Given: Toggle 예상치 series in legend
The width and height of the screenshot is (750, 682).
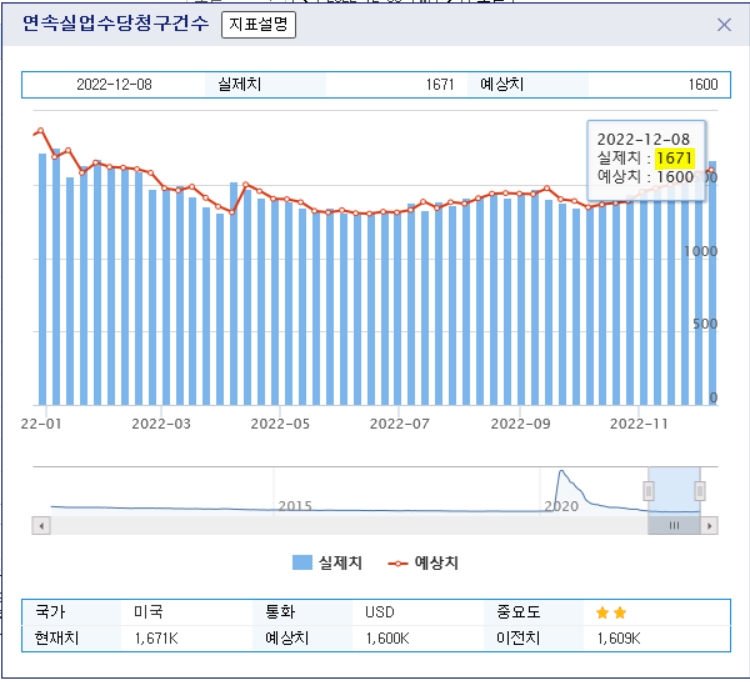Looking at the screenshot, I should 423,563.
